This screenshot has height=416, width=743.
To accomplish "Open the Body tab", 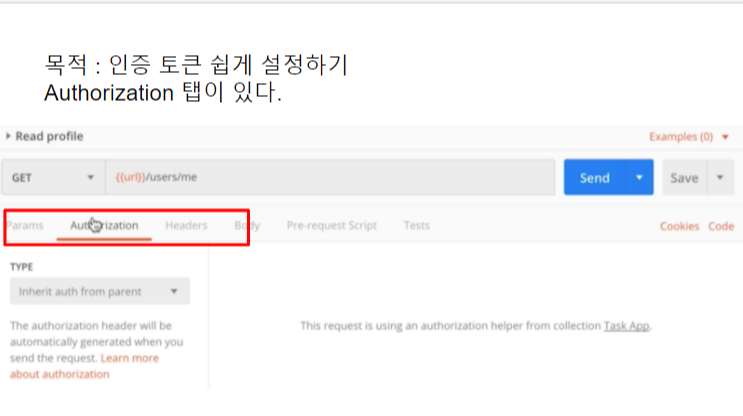I will (247, 226).
